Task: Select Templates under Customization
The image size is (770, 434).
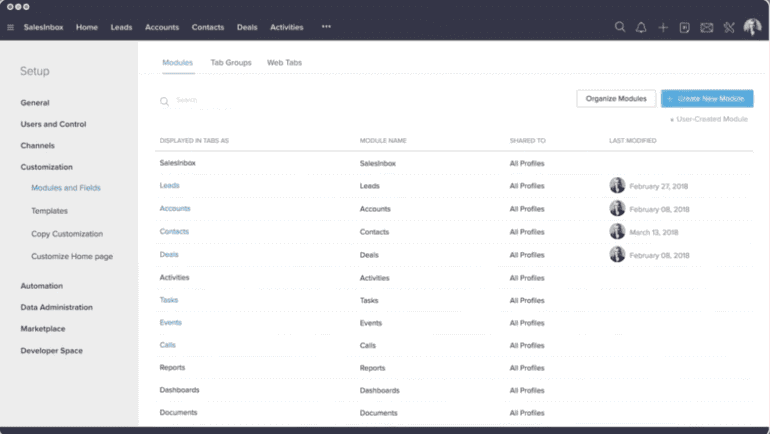Action: 50,211
